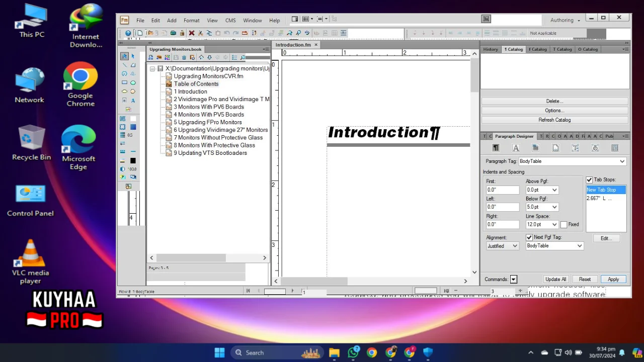The image size is (644, 362).
Task: Click the lock icon in the main toolbar
Action: point(182,33)
